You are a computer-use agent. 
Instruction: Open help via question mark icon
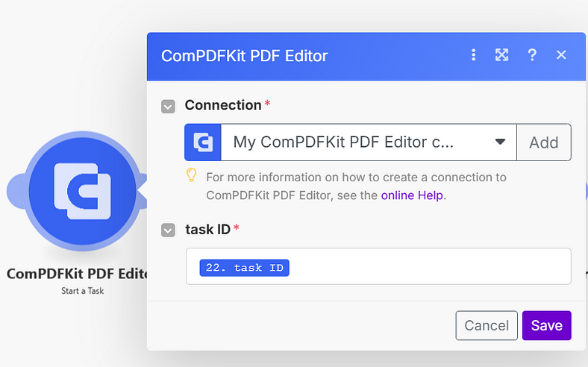coord(532,55)
